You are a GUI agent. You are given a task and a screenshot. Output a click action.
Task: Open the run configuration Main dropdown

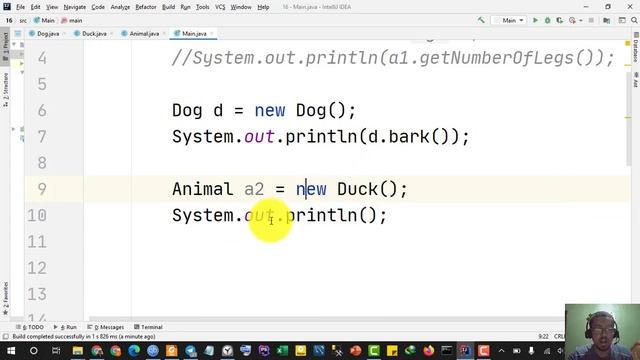pyautogui.click(x=509, y=20)
